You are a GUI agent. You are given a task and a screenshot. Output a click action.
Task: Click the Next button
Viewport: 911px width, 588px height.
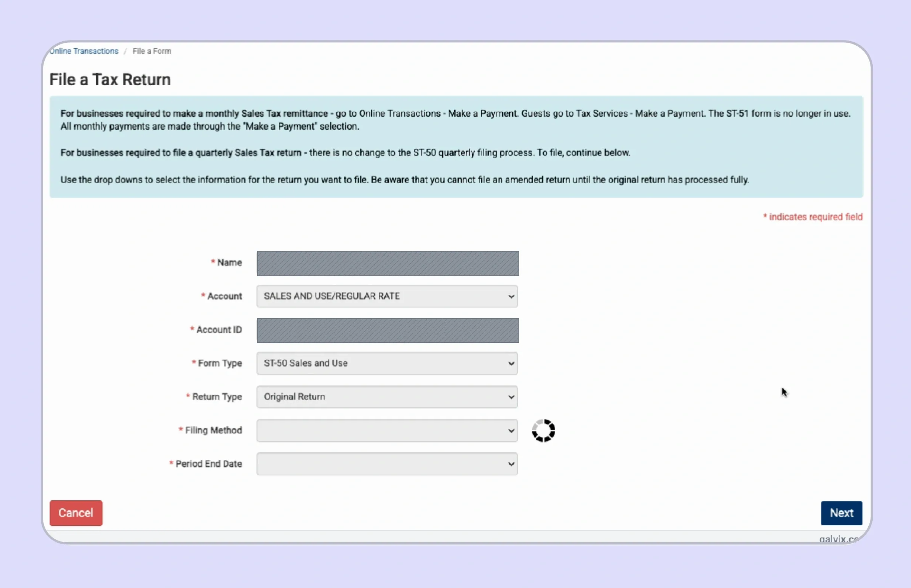click(841, 513)
